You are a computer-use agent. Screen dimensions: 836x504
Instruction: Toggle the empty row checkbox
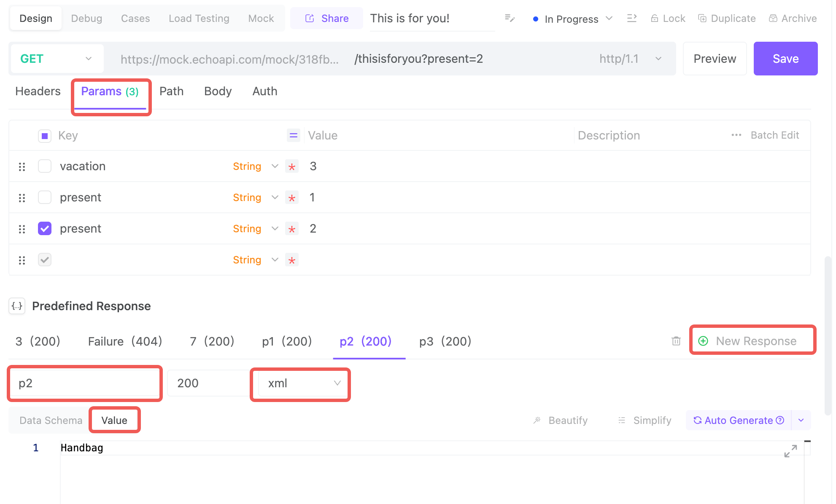[x=45, y=260]
